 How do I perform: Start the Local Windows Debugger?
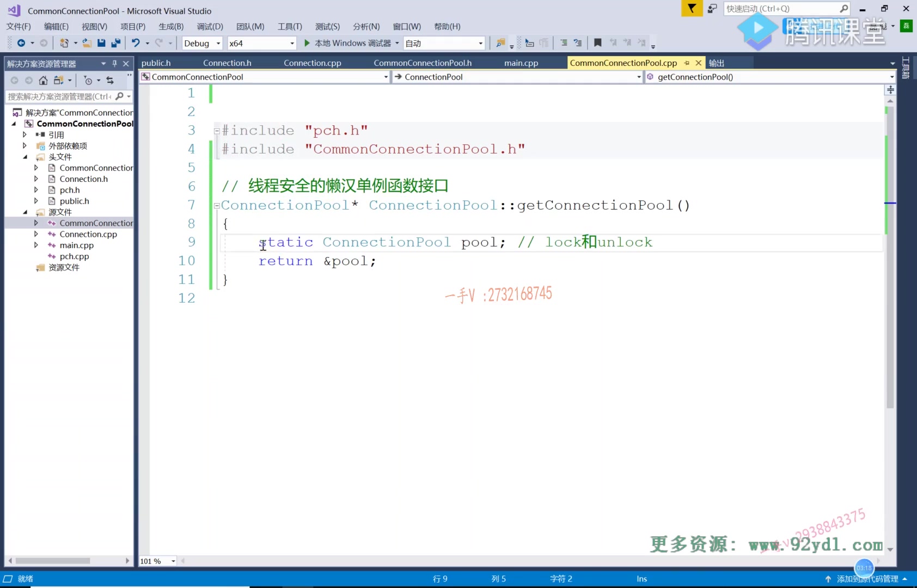(347, 43)
